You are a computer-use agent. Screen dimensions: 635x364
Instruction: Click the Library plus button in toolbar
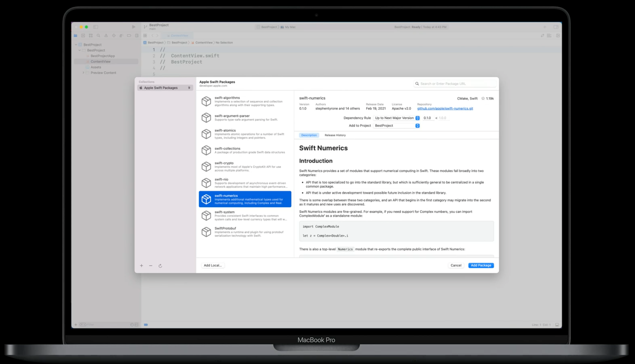pyautogui.click(x=545, y=27)
